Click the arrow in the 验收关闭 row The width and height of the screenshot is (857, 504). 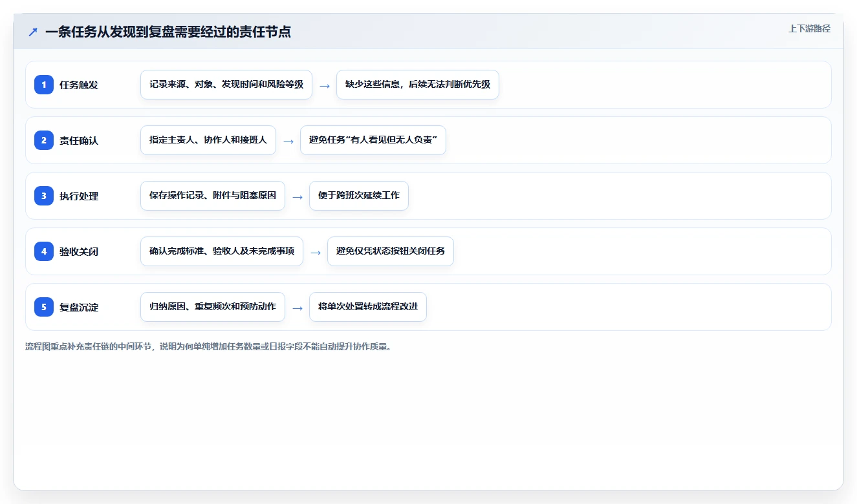316,252
